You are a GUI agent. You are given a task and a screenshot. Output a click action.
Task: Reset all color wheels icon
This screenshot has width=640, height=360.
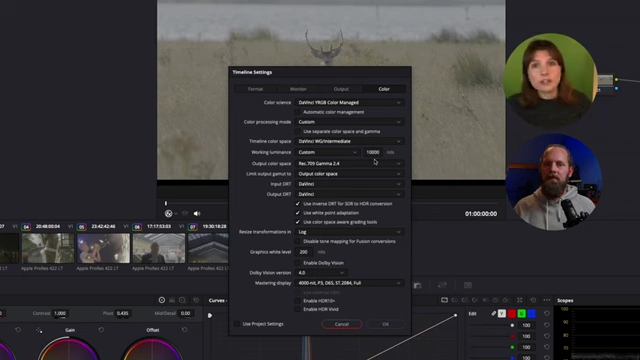196,300
